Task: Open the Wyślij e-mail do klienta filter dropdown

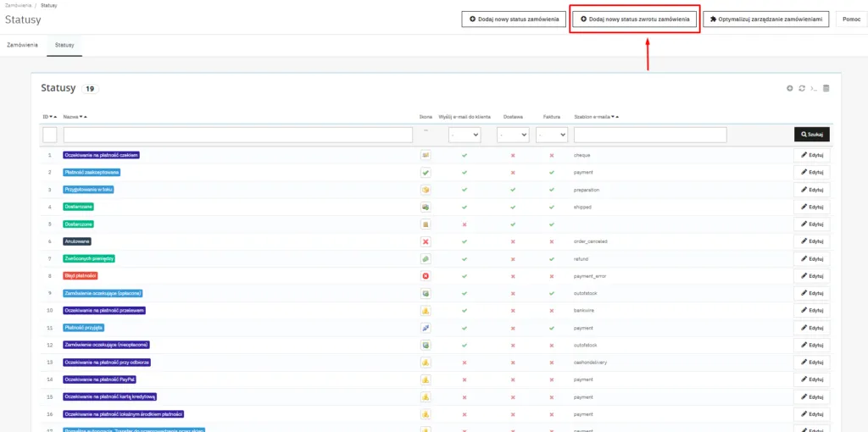Action: [x=465, y=135]
